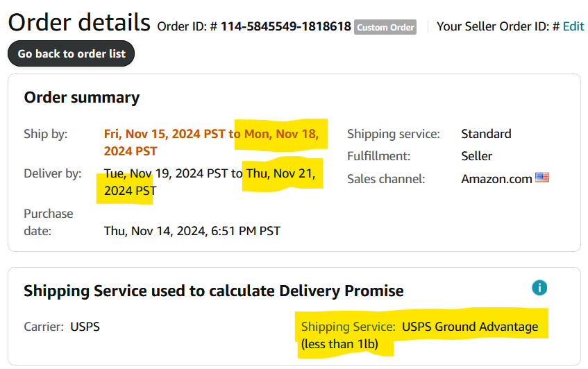Click Go back to order list button

pos(72,53)
